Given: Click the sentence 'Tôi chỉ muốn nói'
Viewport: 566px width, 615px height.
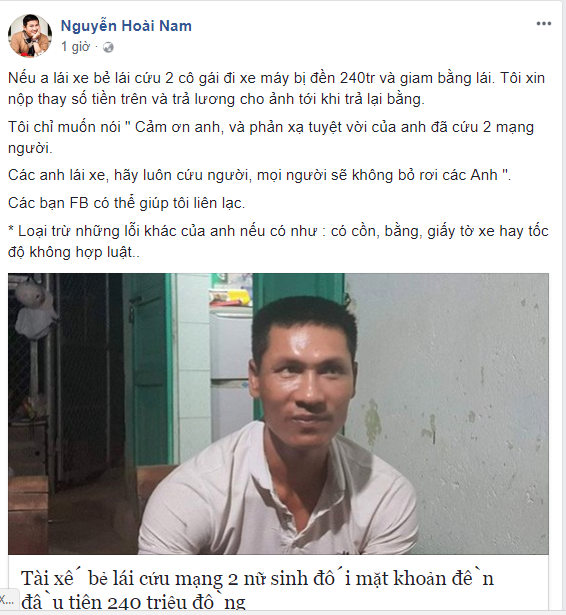Looking at the screenshot, I should pyautogui.click(x=271, y=138).
